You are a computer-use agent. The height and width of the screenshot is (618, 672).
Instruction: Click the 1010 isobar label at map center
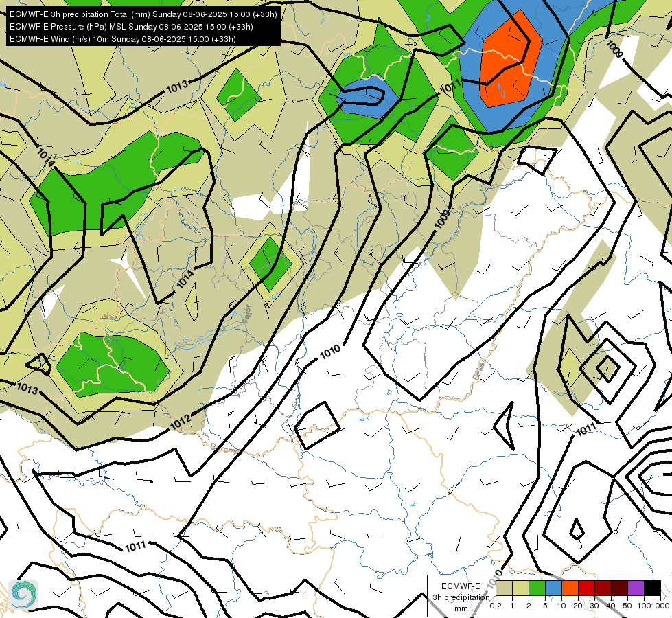tap(330, 352)
